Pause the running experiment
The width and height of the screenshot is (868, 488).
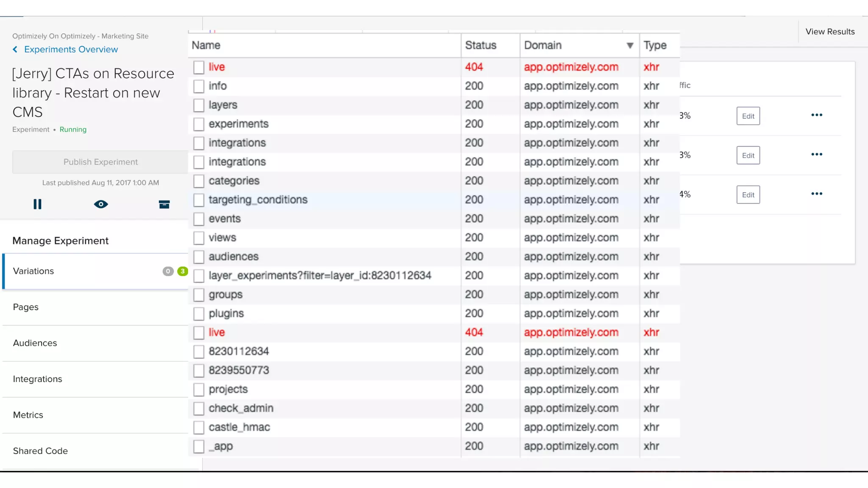click(37, 204)
